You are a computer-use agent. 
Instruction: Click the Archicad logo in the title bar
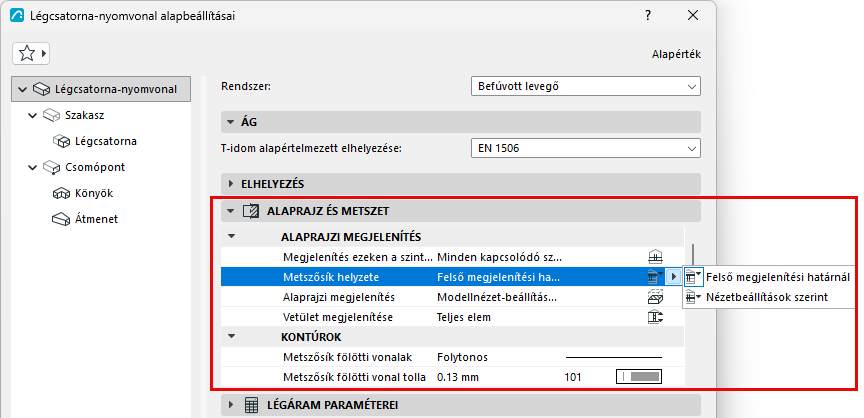pyautogui.click(x=17, y=16)
